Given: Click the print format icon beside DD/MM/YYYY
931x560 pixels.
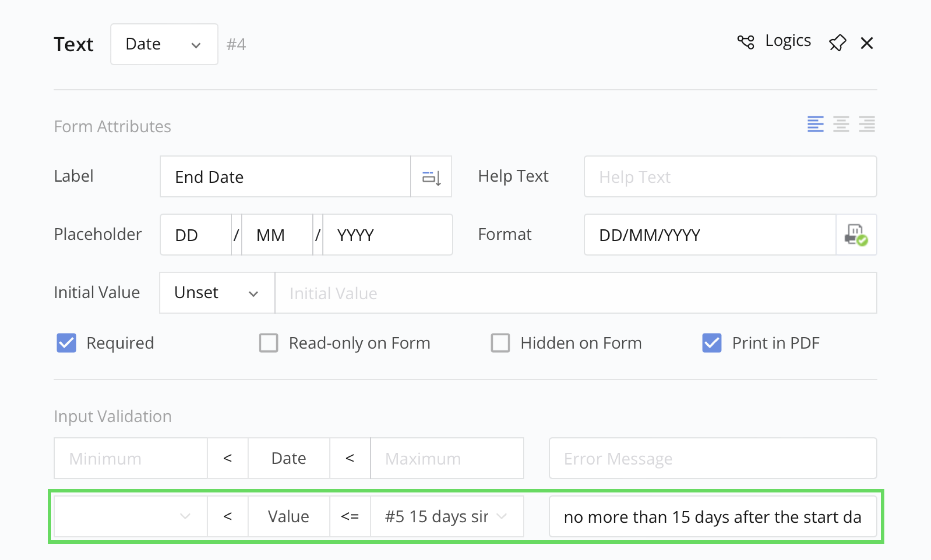Looking at the screenshot, I should pos(856,235).
